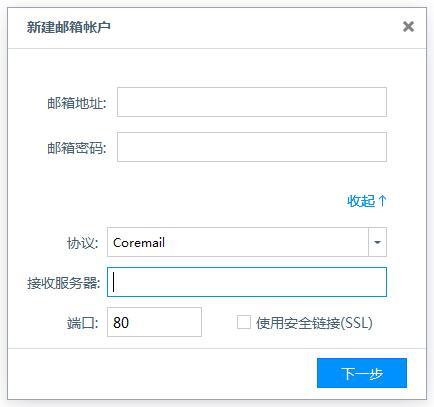Click the 新建邮箱帐户 title text
The width and height of the screenshot is (434, 407).
click(69, 27)
